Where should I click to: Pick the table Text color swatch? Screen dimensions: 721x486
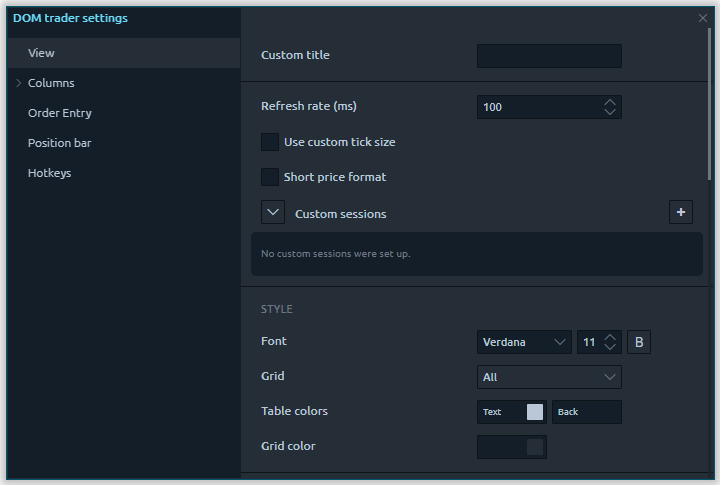tap(534, 412)
